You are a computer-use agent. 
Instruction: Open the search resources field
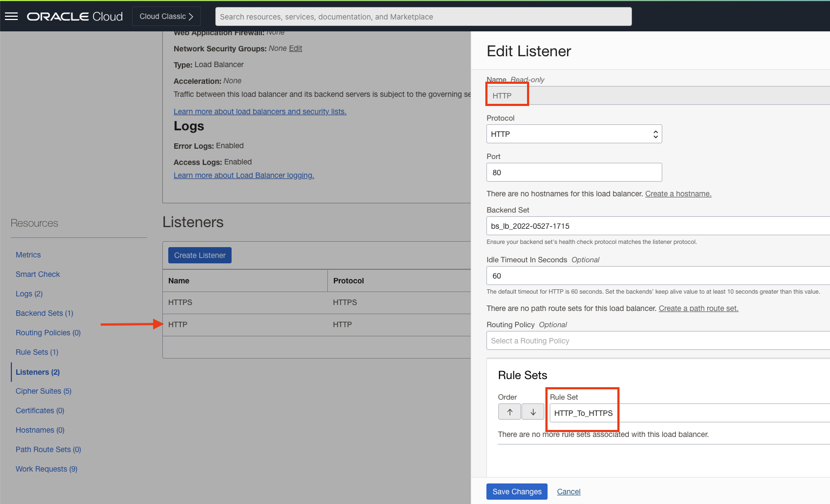(423, 16)
